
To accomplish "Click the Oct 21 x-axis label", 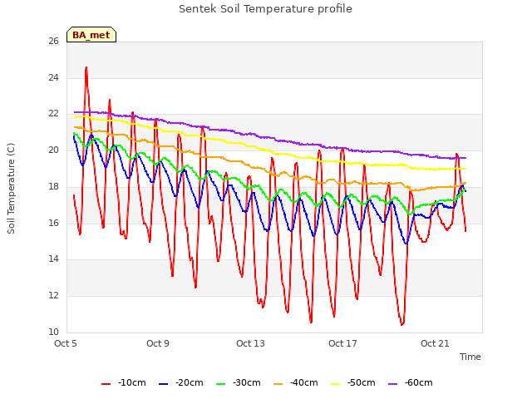I will tap(435, 343).
